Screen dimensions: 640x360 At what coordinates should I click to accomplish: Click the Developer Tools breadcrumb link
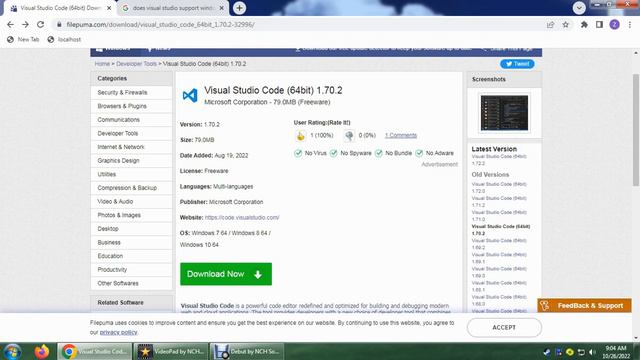pos(136,64)
